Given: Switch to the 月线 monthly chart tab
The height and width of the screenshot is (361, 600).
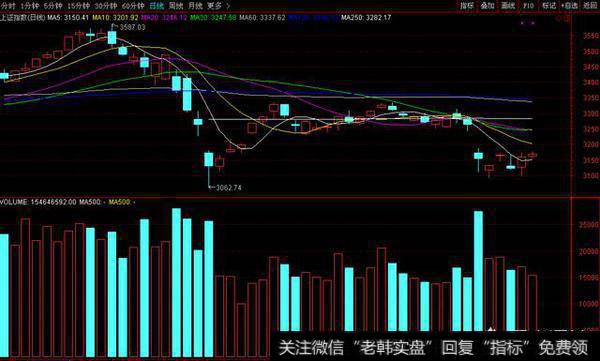Looking at the screenshot, I should point(196,6).
